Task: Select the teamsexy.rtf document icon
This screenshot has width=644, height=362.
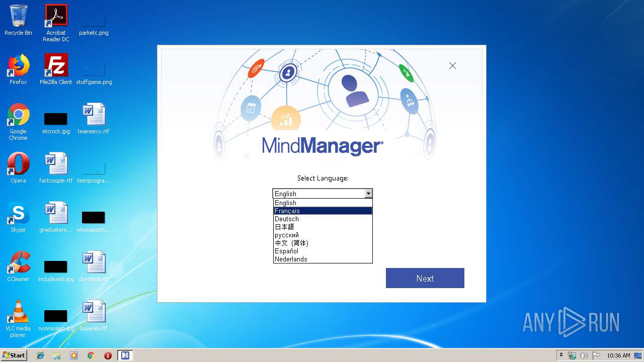Action: pos(94,119)
